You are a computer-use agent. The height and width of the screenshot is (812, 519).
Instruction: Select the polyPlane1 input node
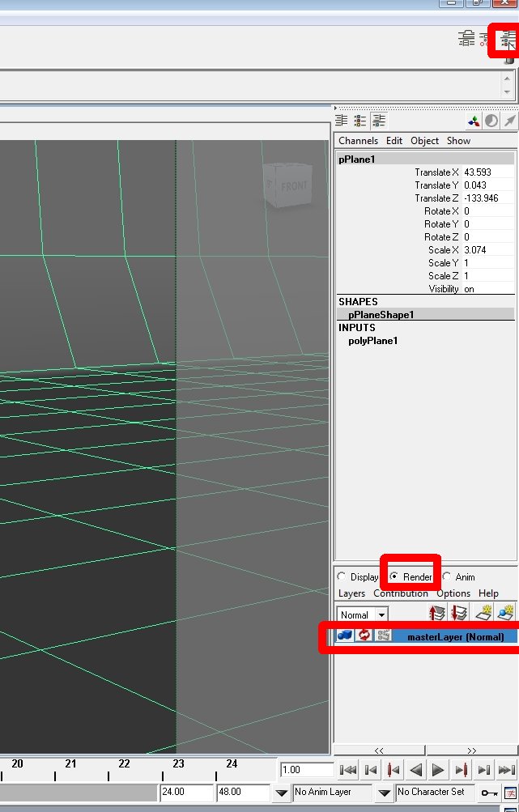pyautogui.click(x=373, y=341)
